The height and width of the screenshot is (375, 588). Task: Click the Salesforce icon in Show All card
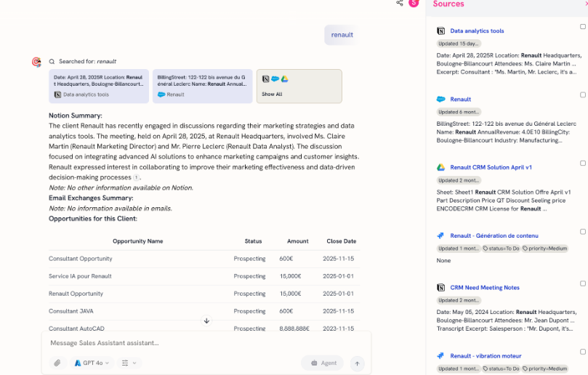(x=275, y=78)
